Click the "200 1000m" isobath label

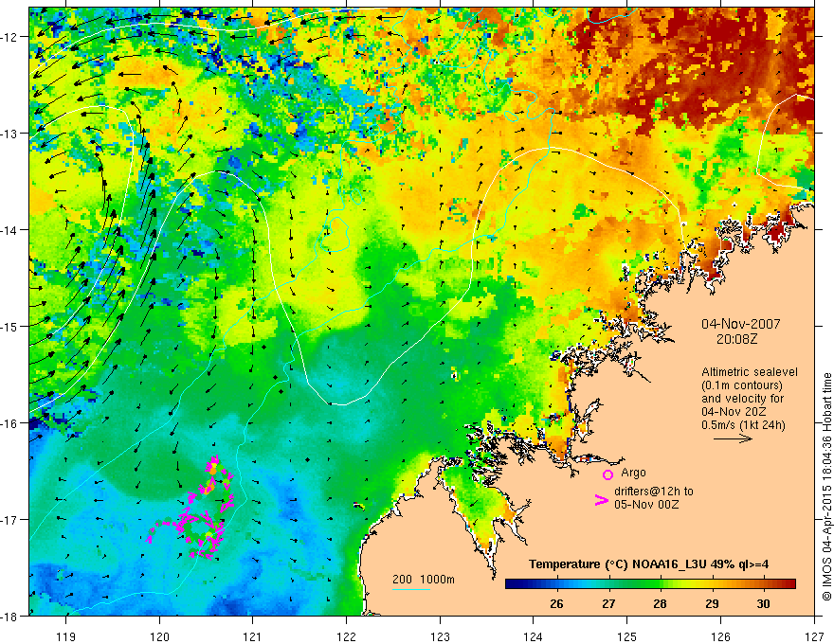coord(424,580)
